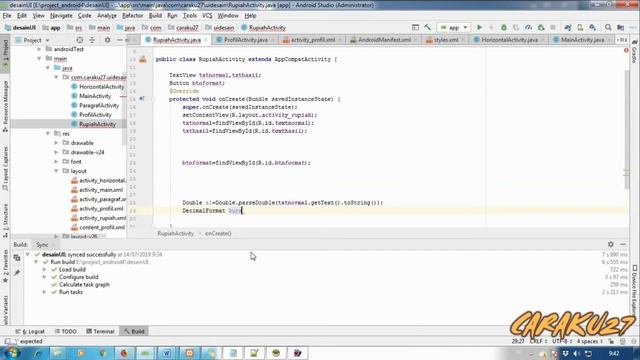Open the Gradle side tab
Screen dimensions: 640x360
634,51
